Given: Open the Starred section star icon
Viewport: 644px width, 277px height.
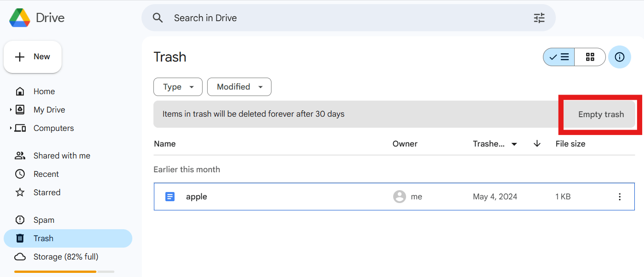Looking at the screenshot, I should click(20, 192).
